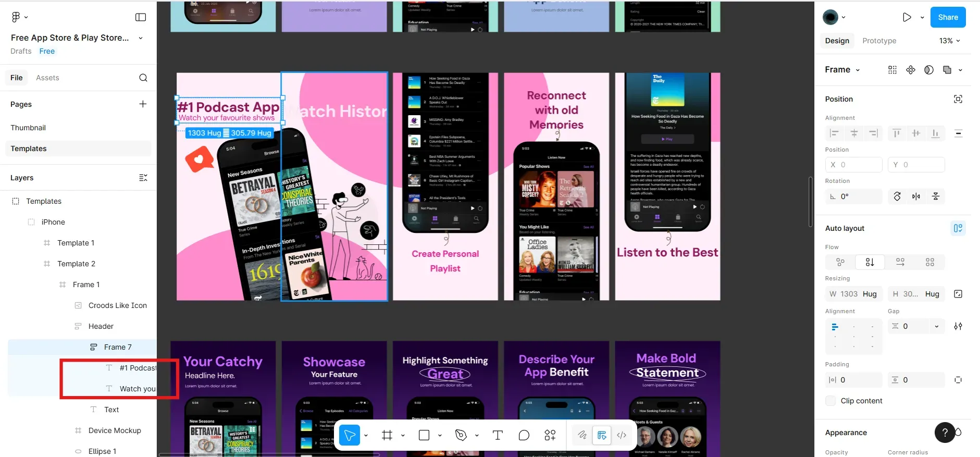Click the mask contrast icon
The width and height of the screenshot is (980, 457).
pyautogui.click(x=929, y=70)
